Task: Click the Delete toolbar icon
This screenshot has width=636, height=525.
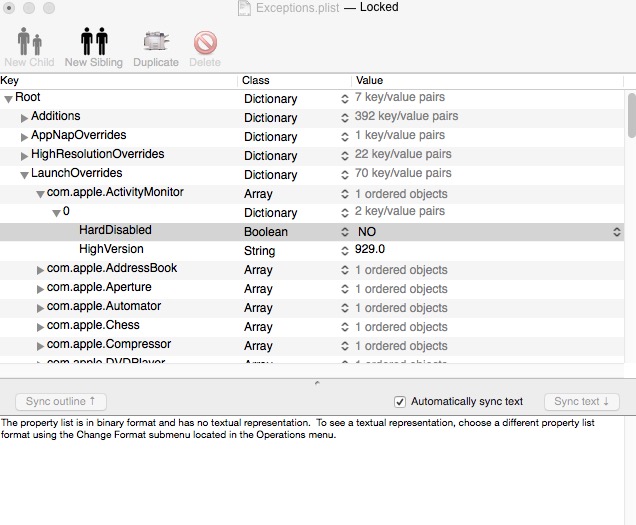Action: click(x=205, y=42)
